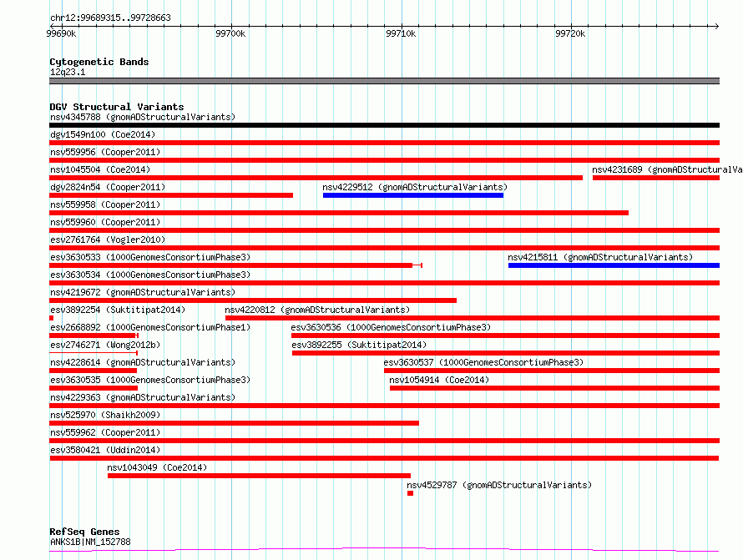Screen dimensions: 743x560
Task: Click the esv3630533 (1000GenomesConsortiumPhase3) label
Action: click(150, 257)
